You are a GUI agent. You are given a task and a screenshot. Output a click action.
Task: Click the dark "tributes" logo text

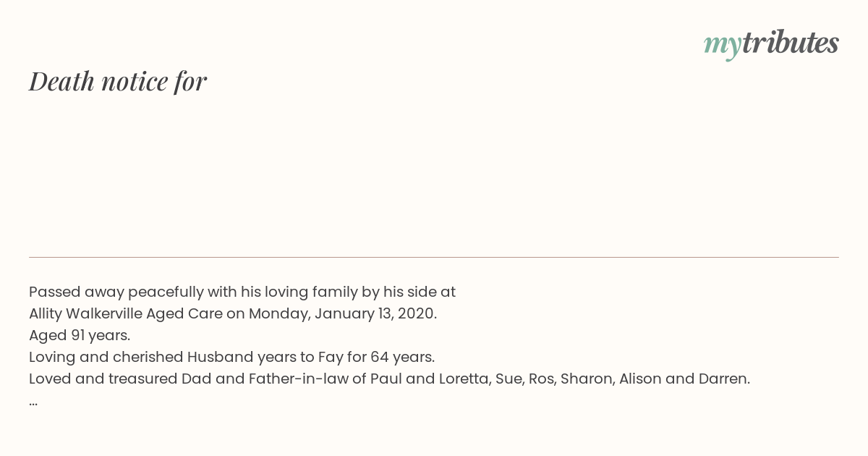(791, 43)
